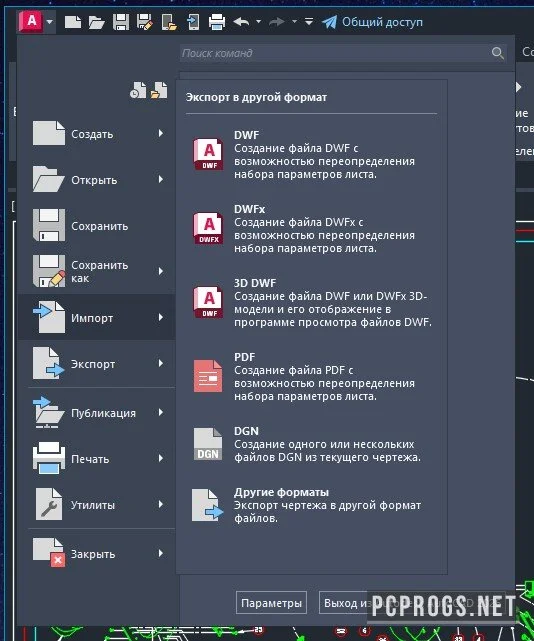The width and height of the screenshot is (534, 641).
Task: Click the PDF export file icon
Action: pos(208,376)
